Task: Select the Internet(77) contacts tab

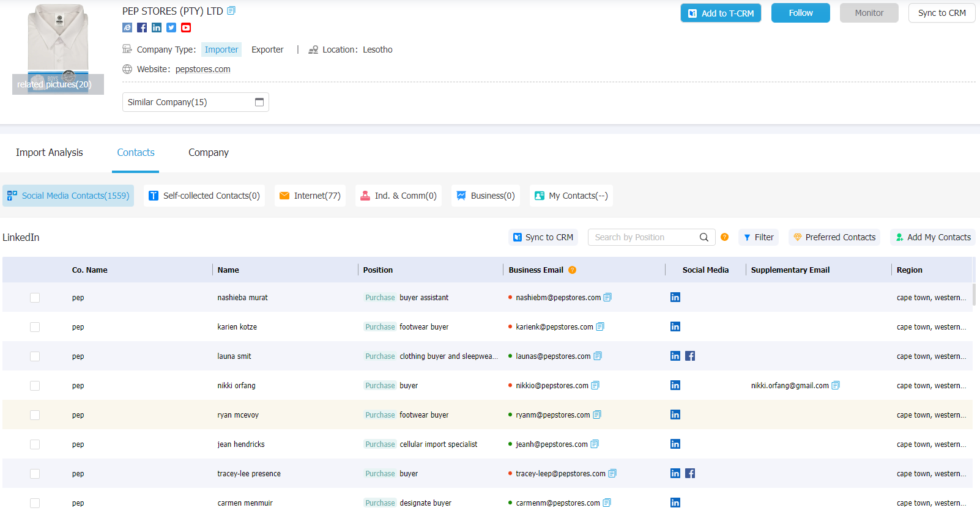Action: click(310, 196)
